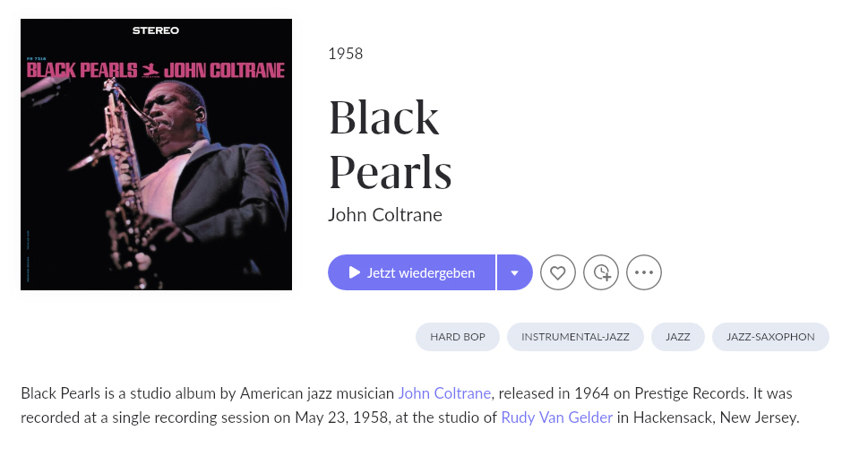Select the INSTRUMENTAL-JAZZ genre tag
Viewport: 868px width, 465px height.
pos(575,337)
